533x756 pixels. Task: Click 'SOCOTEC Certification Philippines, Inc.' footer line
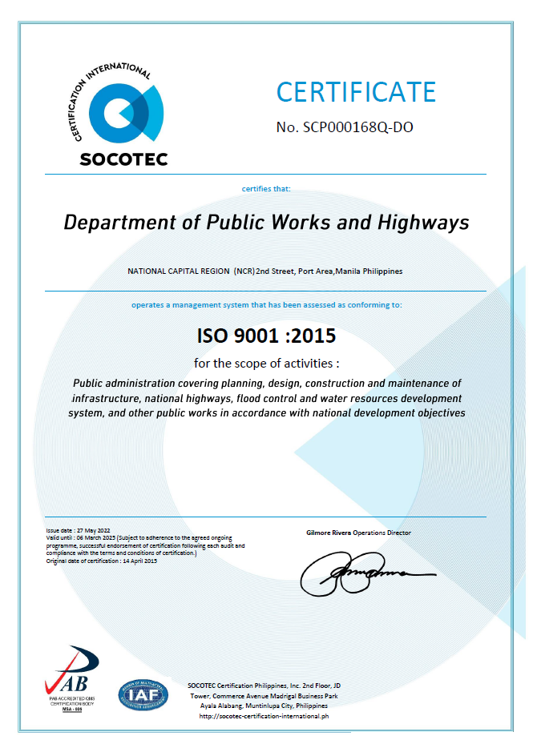[x=264, y=686]
